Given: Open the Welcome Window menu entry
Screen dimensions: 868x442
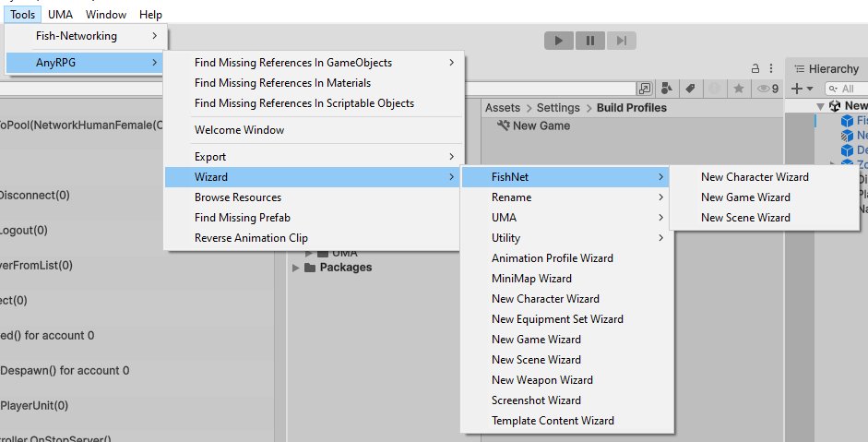Looking at the screenshot, I should pos(312,130).
